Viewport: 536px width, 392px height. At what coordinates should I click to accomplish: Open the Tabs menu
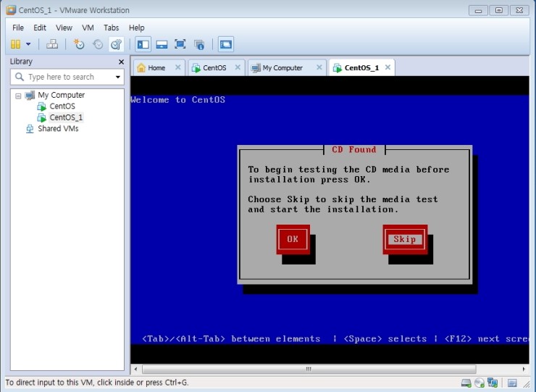pyautogui.click(x=112, y=28)
